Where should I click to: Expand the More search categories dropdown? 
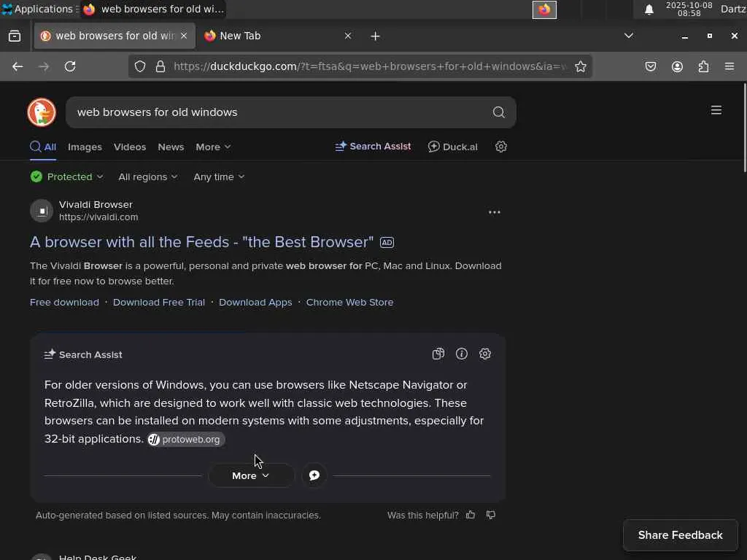click(x=213, y=147)
